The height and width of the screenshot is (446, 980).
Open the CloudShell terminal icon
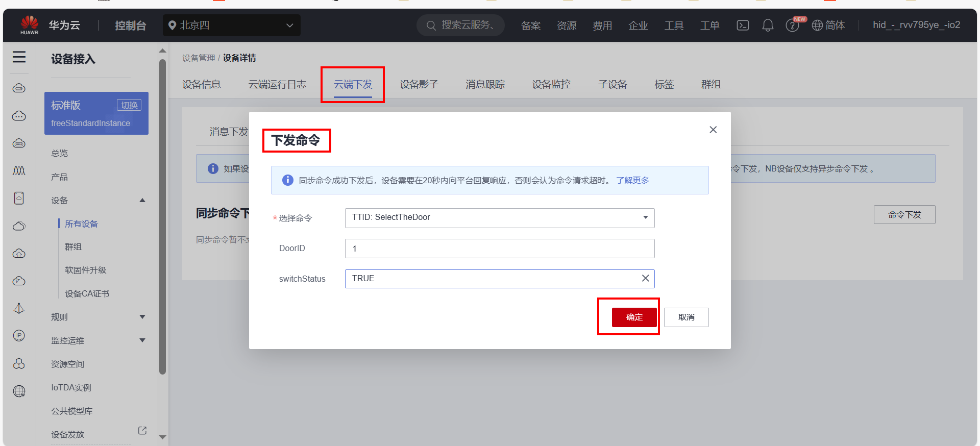(743, 25)
